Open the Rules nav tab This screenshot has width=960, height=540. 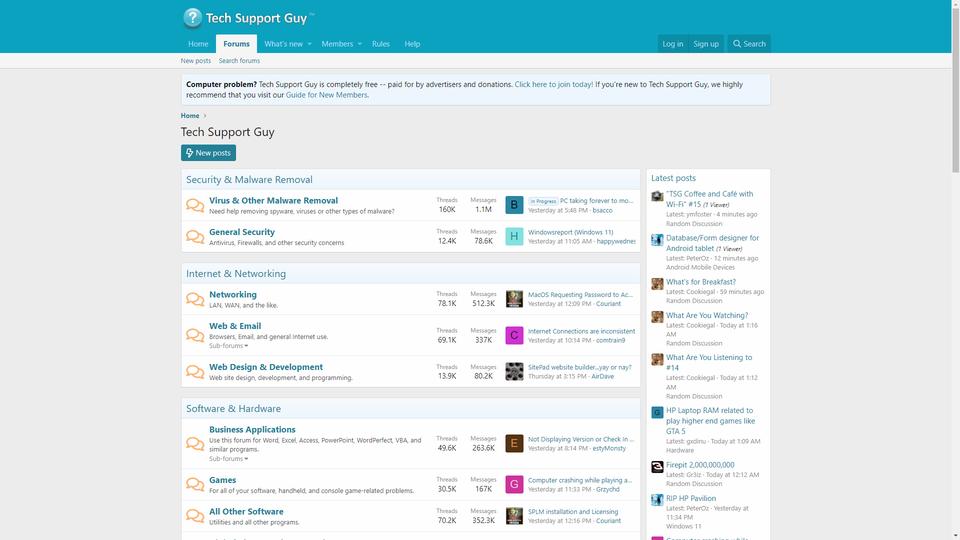[381, 44]
